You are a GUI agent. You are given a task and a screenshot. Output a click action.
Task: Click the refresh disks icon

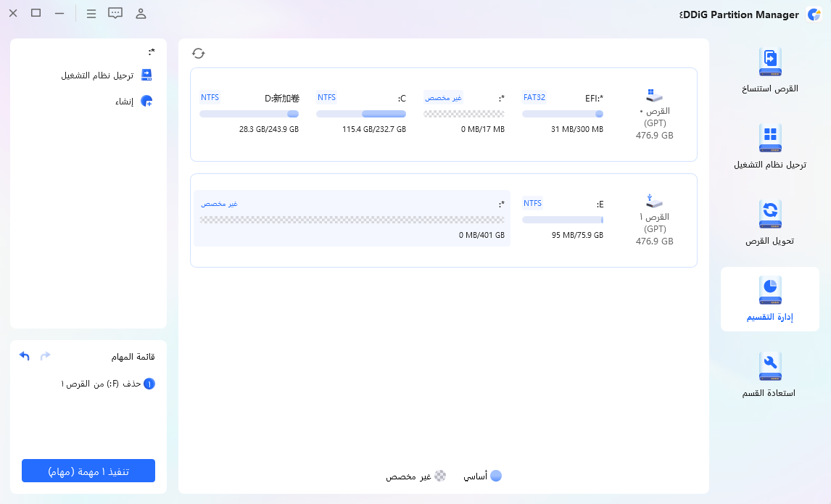(x=198, y=53)
